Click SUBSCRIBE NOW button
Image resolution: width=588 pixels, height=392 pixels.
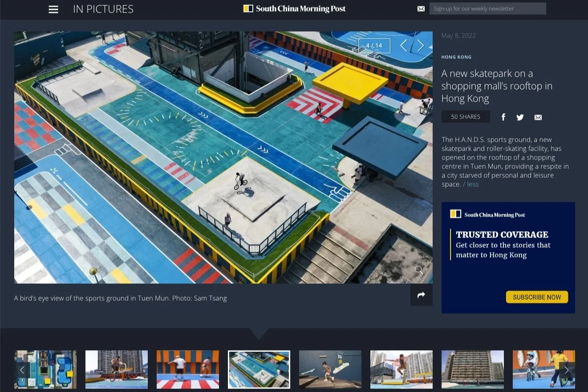pos(537,297)
